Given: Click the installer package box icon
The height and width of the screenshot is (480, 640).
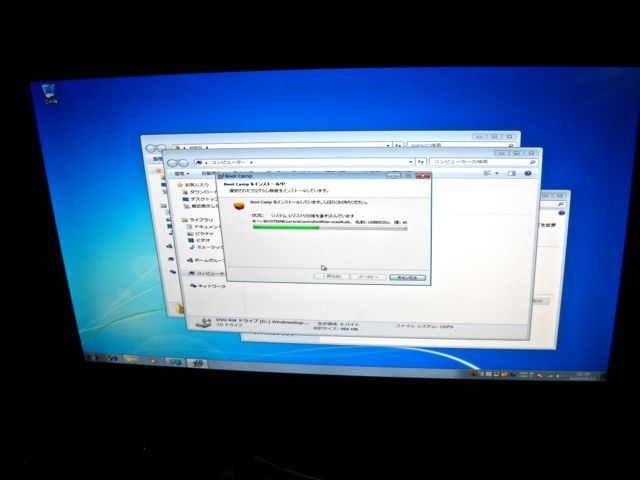Looking at the screenshot, I should (239, 206).
